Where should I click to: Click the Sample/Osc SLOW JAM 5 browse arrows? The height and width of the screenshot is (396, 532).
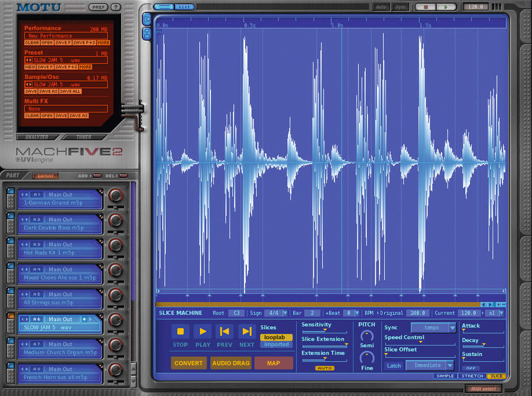[x=28, y=85]
